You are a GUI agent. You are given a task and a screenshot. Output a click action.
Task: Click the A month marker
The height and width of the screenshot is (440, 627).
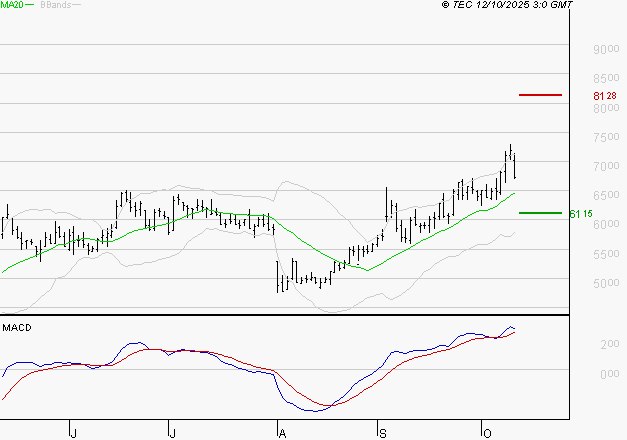coord(282,434)
